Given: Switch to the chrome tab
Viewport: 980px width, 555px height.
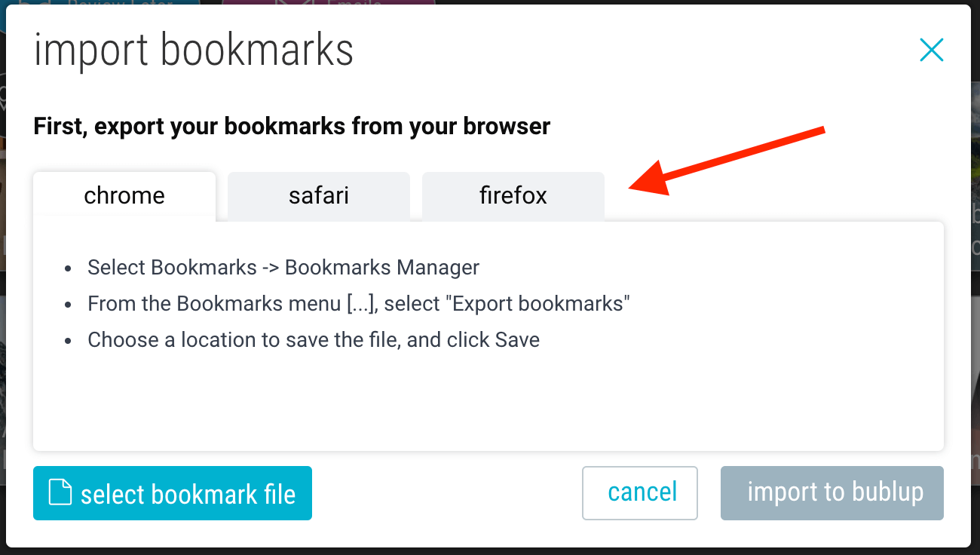Looking at the screenshot, I should pos(124,196).
